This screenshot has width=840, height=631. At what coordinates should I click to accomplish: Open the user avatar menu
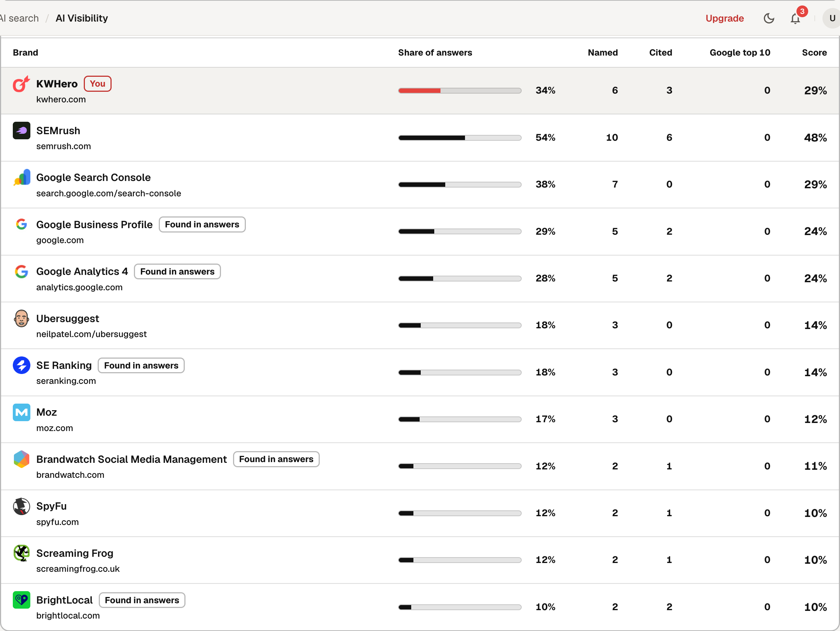pyautogui.click(x=832, y=18)
